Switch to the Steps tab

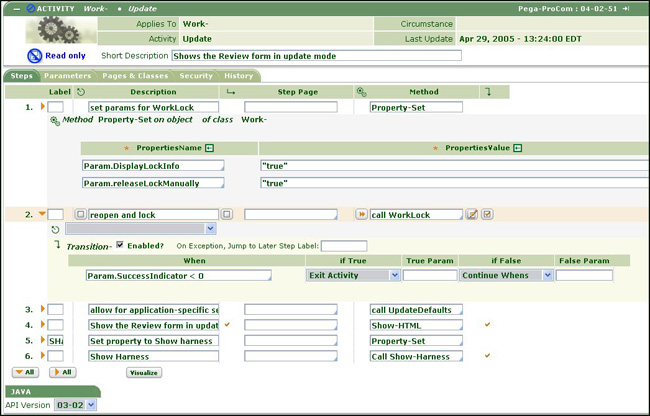pos(22,76)
